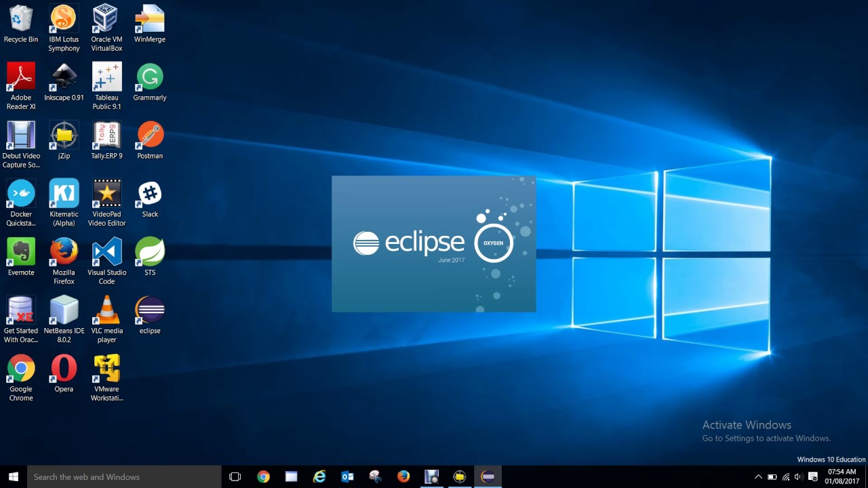Click the Kitematic (Alpha) desktop icon

(x=64, y=203)
